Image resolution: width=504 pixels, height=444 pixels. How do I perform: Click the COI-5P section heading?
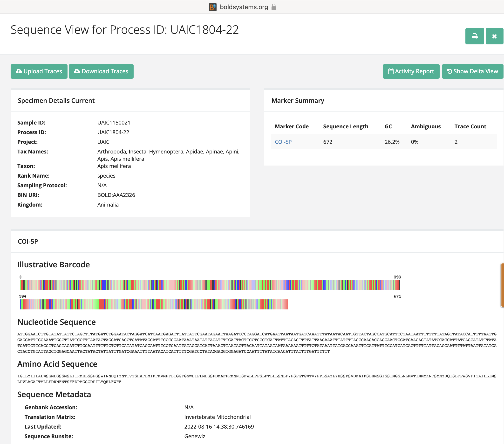click(28, 242)
